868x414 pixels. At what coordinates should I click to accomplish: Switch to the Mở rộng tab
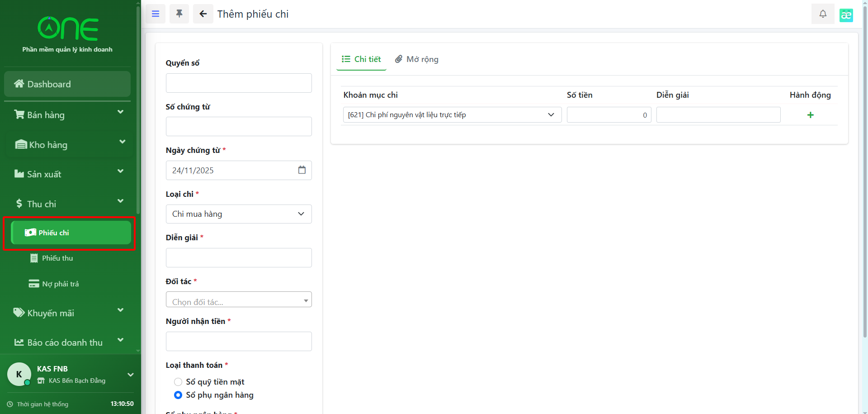tap(417, 59)
